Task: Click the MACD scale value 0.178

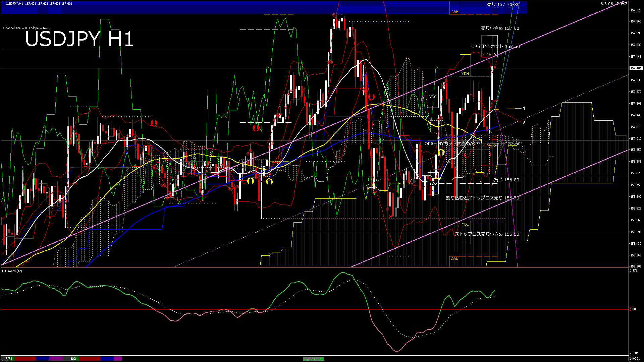Action: click(634, 270)
